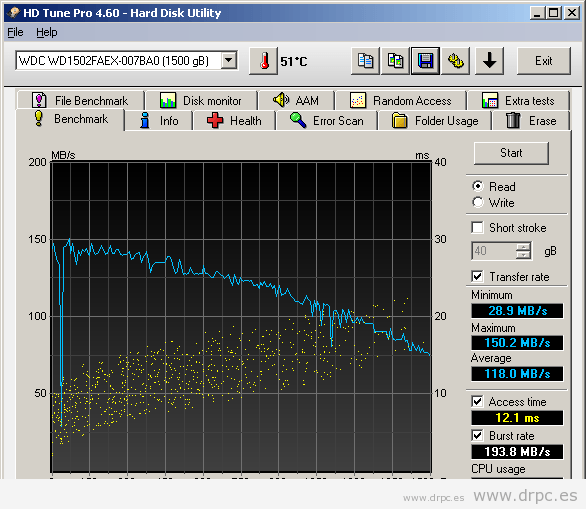Switch to the Erase tab
The image size is (586, 509).
coord(531,121)
